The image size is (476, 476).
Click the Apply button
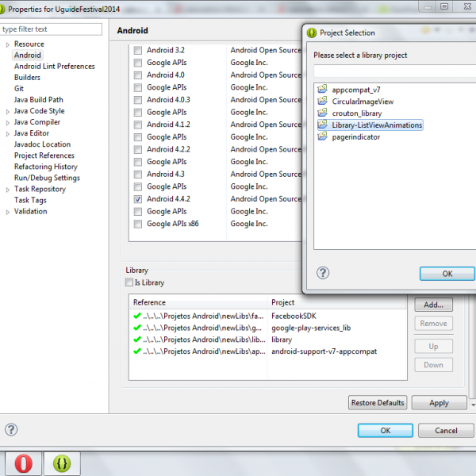click(439, 402)
